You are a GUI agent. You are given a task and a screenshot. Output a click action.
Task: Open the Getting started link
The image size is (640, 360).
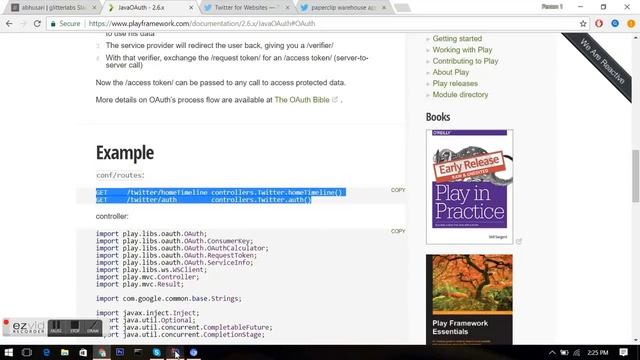tap(457, 38)
